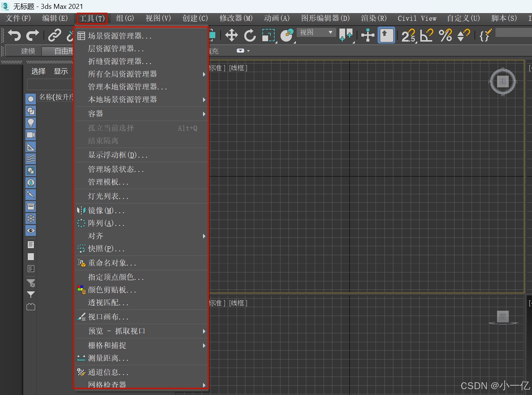The height and width of the screenshot is (395, 532).
Task: Toggle geometry display in scene explorer
Action: (31, 99)
